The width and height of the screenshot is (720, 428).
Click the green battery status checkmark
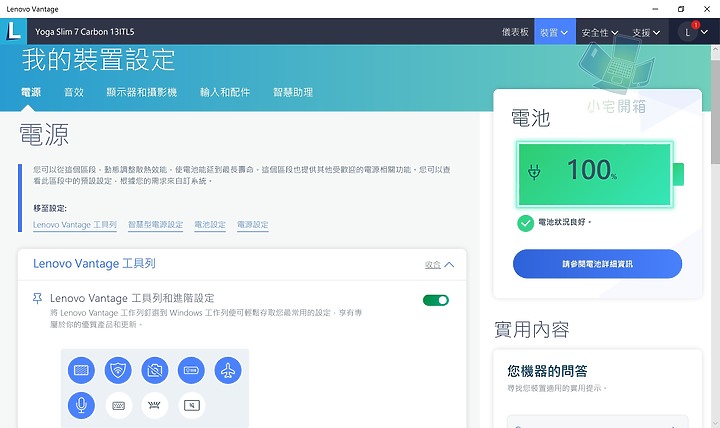525,223
